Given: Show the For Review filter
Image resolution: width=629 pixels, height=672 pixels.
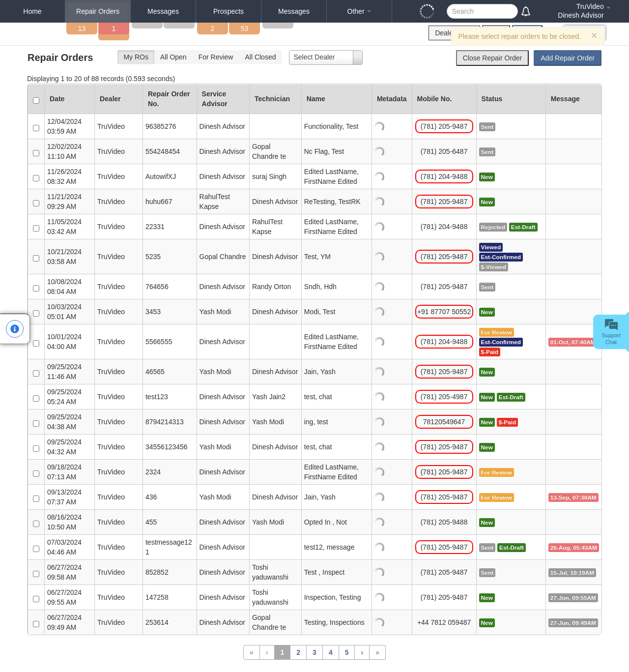Looking at the screenshot, I should (216, 57).
